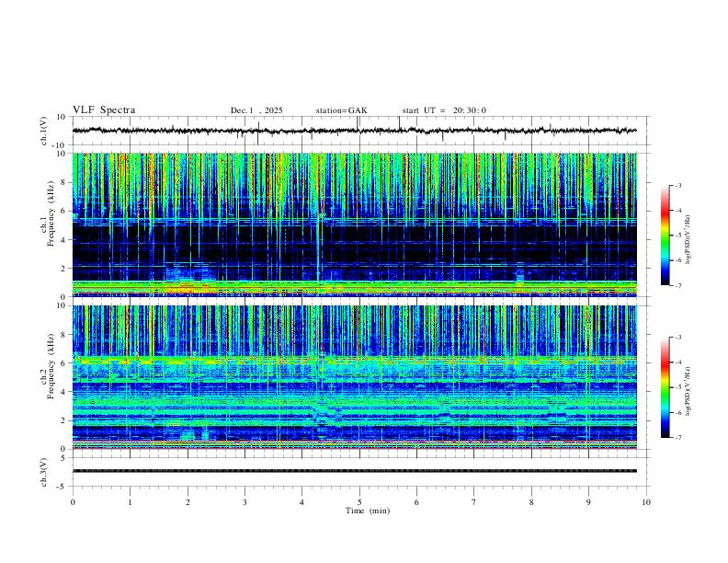728x563 pixels.
Task: Select the date text "Dec. 1, 2025"
Action: tap(256, 110)
